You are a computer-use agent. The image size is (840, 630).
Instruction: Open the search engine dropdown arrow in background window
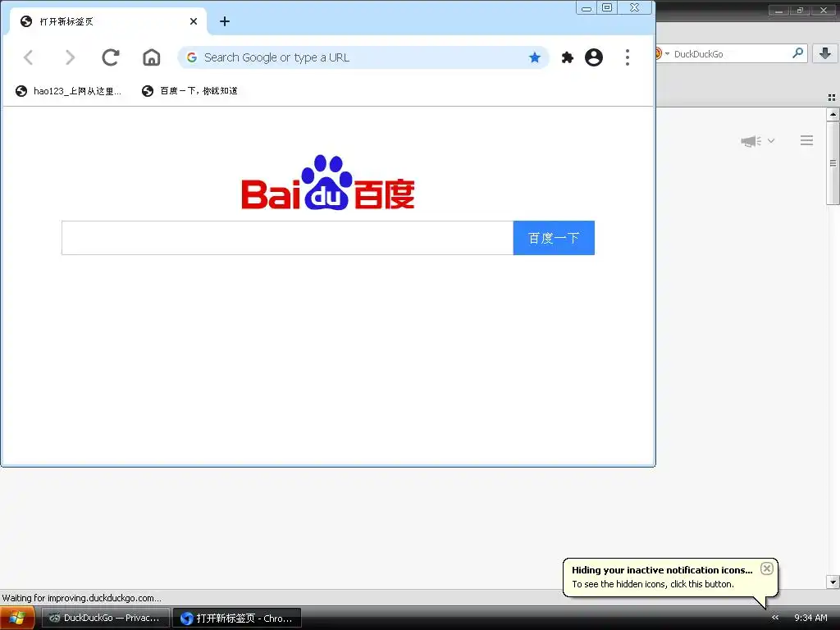[x=667, y=53]
